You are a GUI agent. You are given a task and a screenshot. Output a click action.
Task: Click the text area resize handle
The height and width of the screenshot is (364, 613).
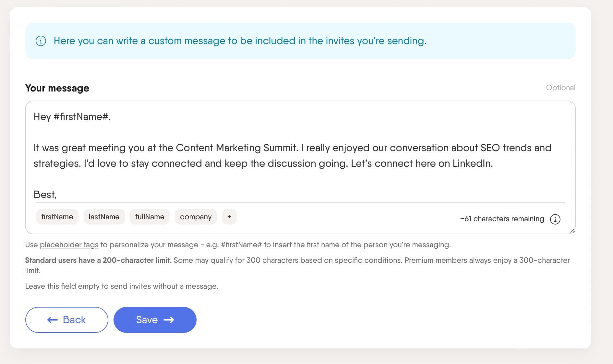572,231
